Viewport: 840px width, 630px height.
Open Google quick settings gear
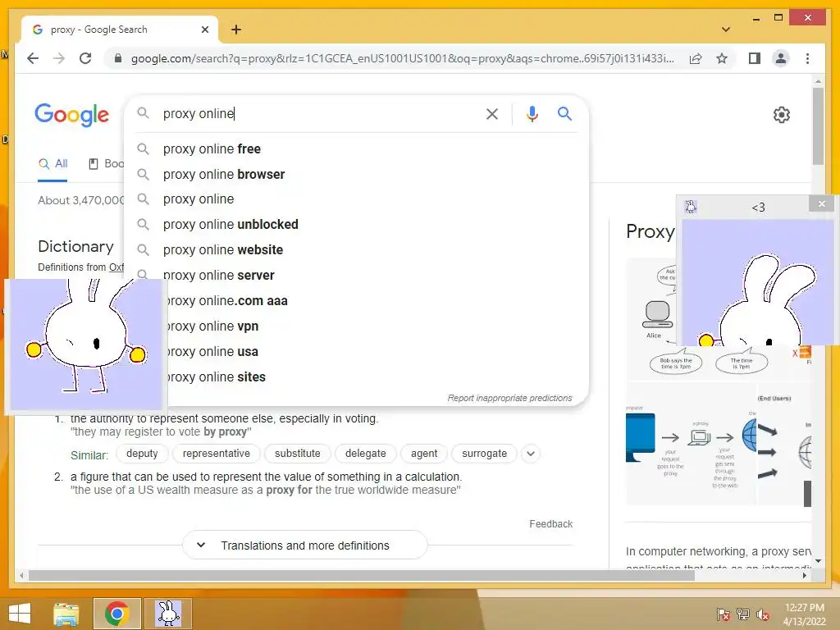coord(782,115)
